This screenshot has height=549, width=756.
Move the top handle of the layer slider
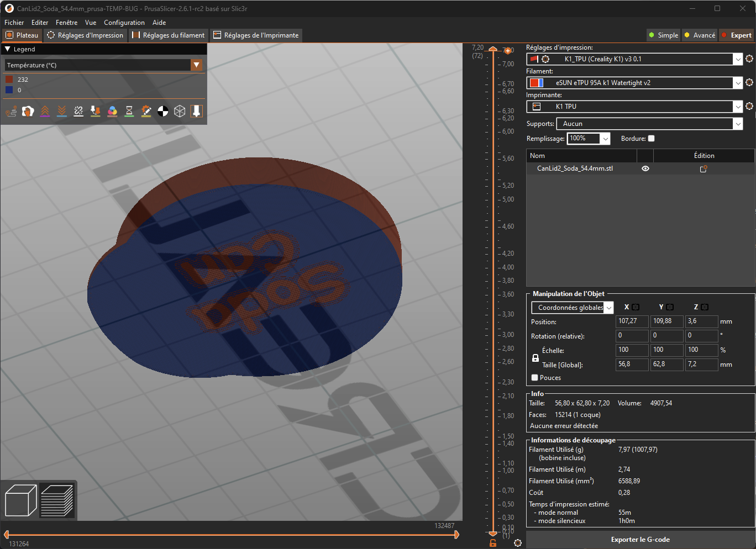pyautogui.click(x=492, y=49)
